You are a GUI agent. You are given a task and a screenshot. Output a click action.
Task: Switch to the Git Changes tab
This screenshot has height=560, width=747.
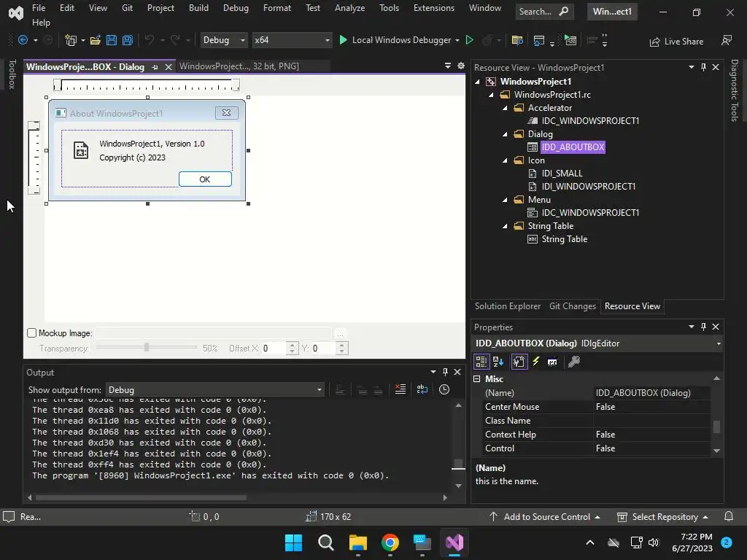click(573, 306)
